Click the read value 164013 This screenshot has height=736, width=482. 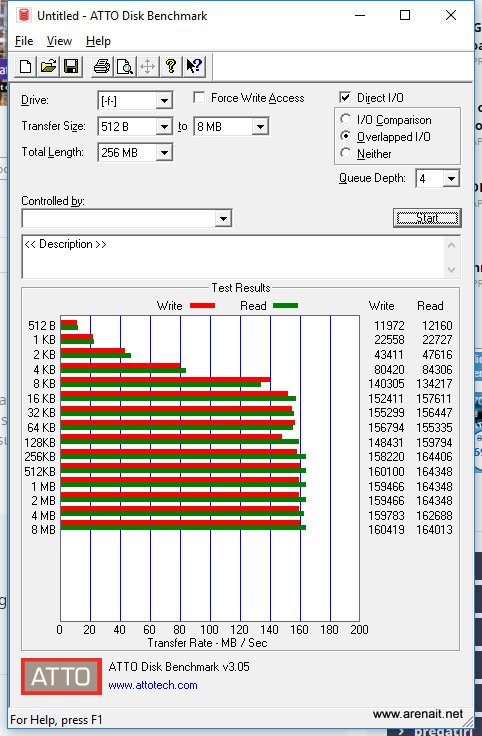tap(434, 529)
